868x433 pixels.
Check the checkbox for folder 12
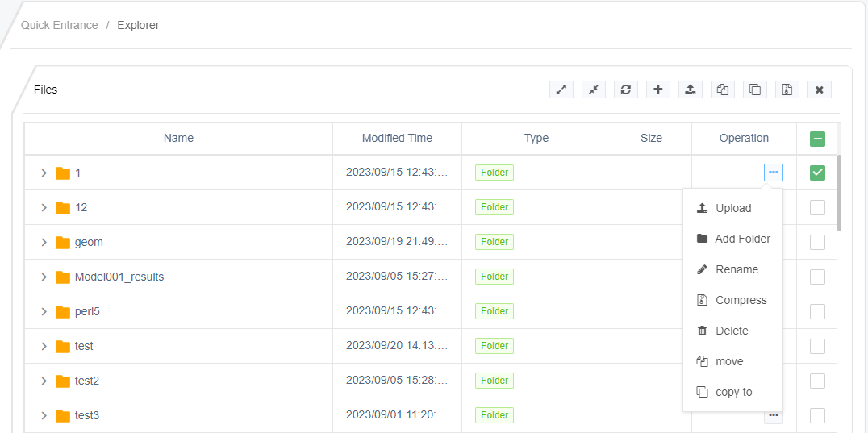tap(817, 208)
